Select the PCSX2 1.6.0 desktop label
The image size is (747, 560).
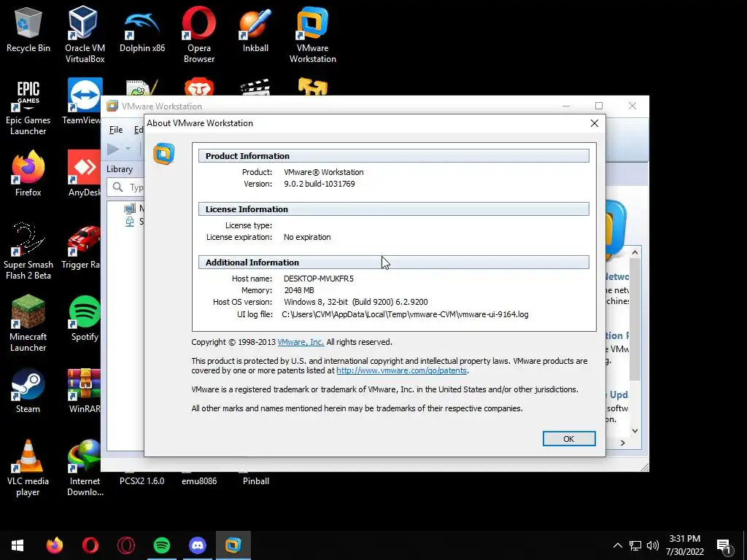tap(142, 481)
